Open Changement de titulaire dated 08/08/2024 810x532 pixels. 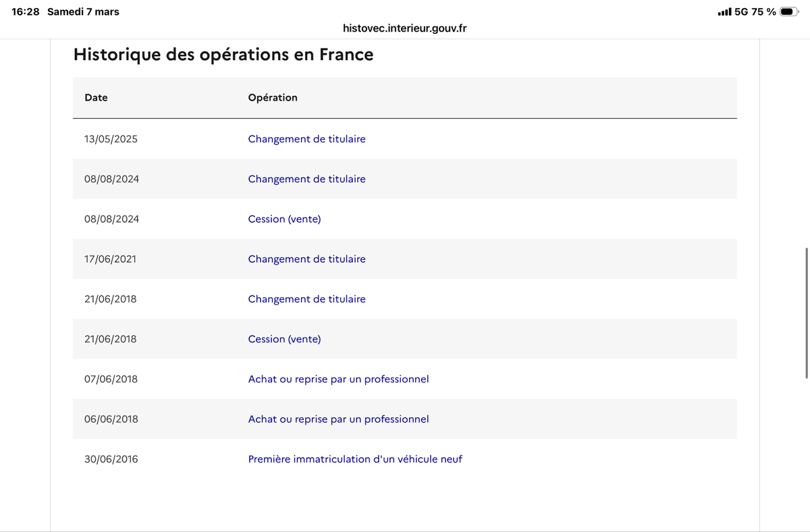306,179
